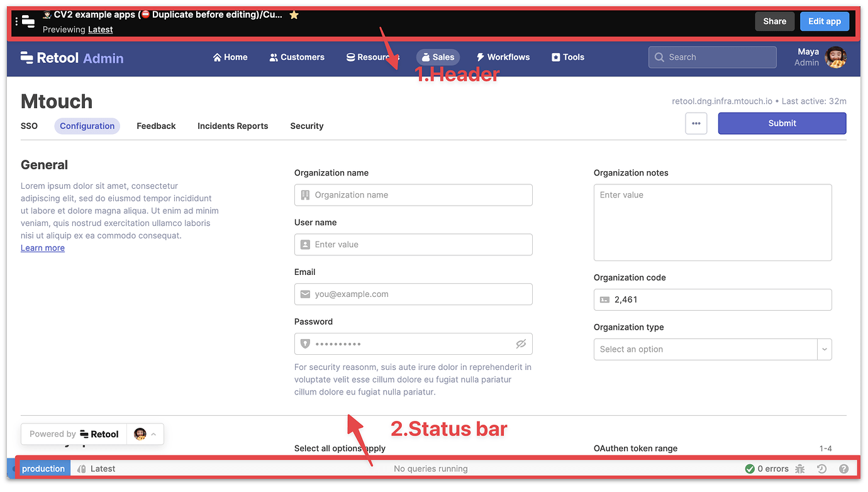The width and height of the screenshot is (868, 492).
Task: Switch to the Security tab
Action: pos(307,126)
